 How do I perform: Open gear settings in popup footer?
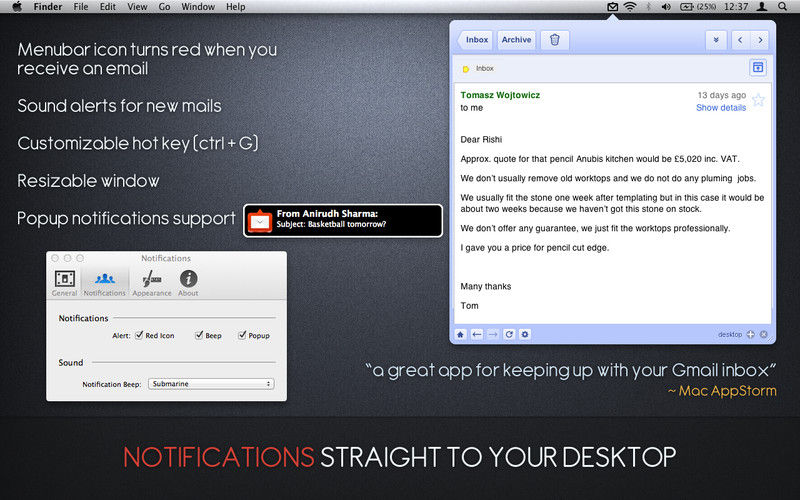tap(525, 335)
